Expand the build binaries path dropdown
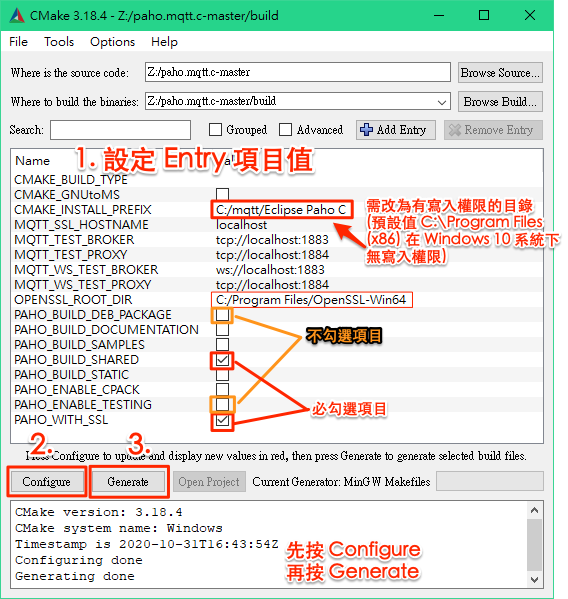 tap(442, 102)
